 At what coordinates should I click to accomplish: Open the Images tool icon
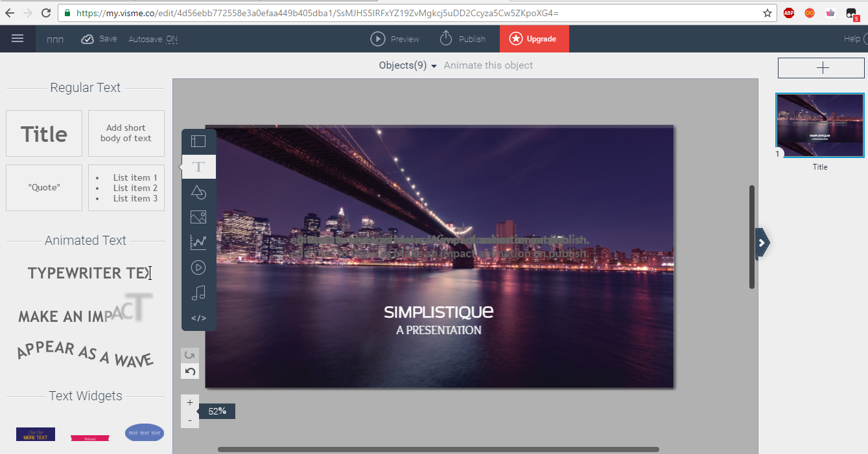(198, 217)
